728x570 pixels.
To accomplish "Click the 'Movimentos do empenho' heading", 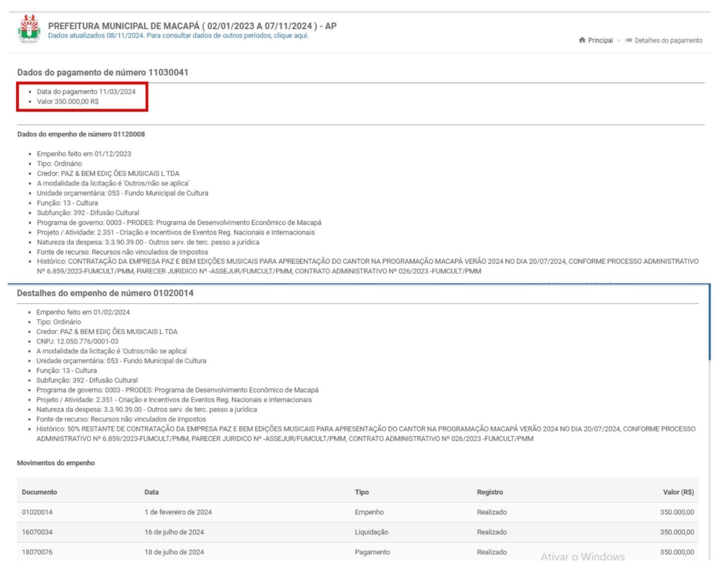I will pyautogui.click(x=56, y=463).
